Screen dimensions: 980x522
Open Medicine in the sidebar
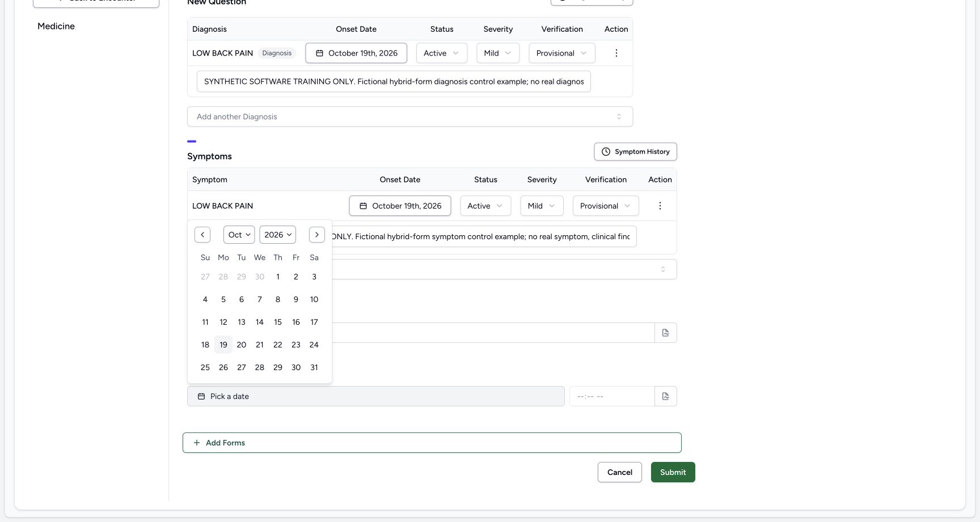click(56, 26)
